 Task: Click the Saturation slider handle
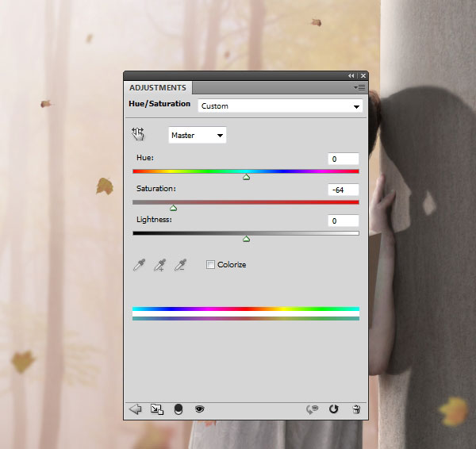[x=173, y=208]
